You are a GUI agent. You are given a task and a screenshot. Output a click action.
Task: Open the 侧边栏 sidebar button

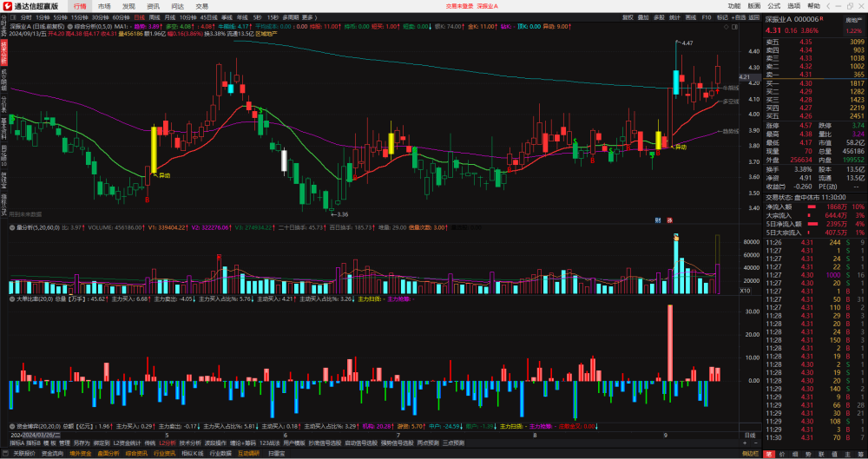750,454
